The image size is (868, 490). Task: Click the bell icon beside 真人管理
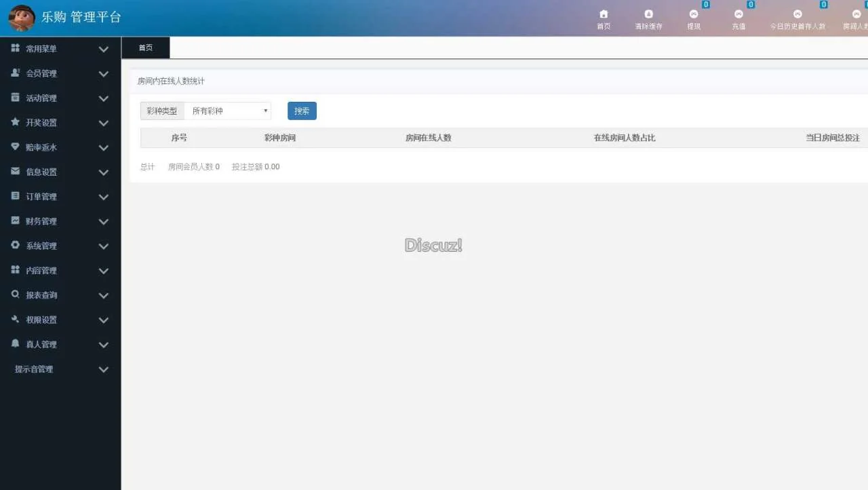15,344
